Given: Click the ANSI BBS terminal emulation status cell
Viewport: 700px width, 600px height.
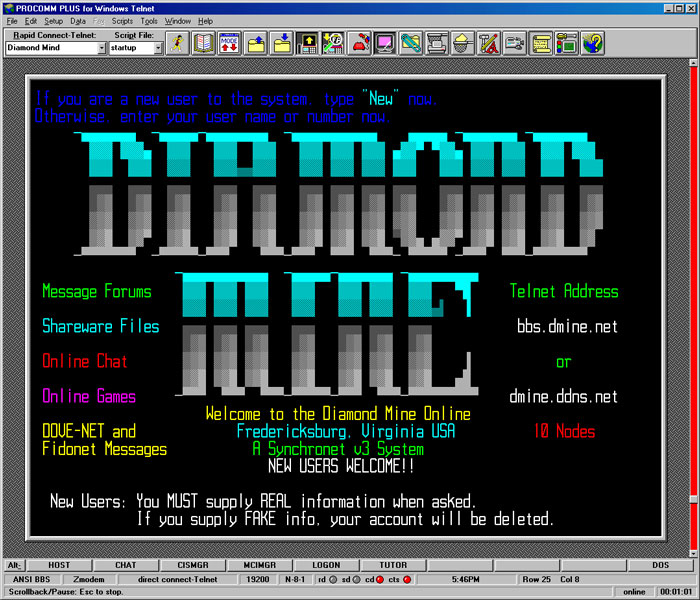Looking at the screenshot, I should point(32,579).
